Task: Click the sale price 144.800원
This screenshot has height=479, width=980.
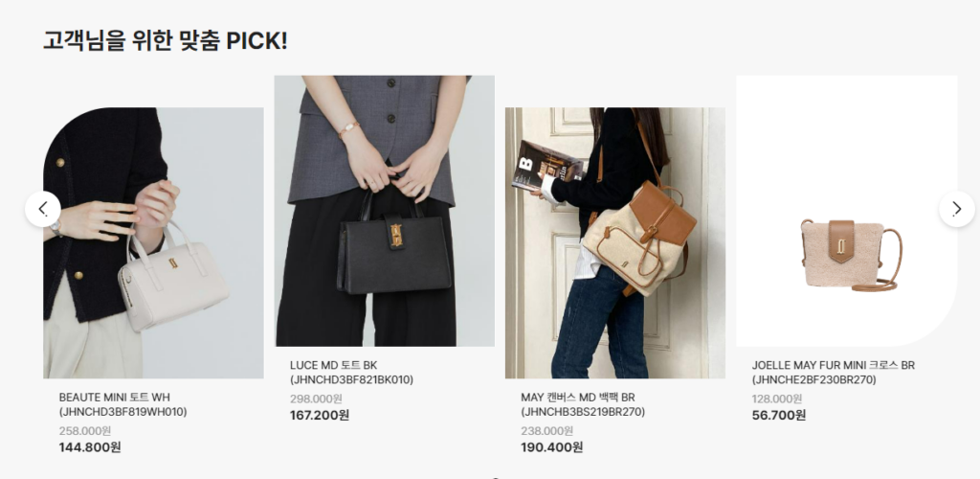Action: (x=90, y=447)
